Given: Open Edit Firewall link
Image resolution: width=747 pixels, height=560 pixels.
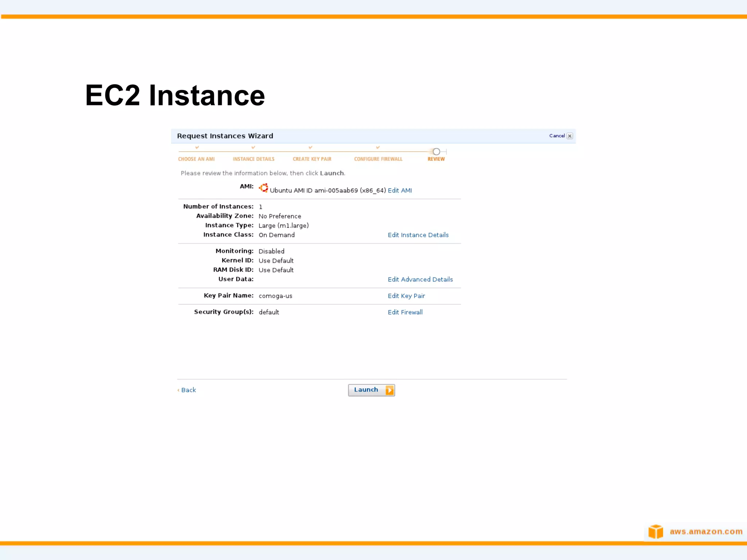Looking at the screenshot, I should (405, 312).
